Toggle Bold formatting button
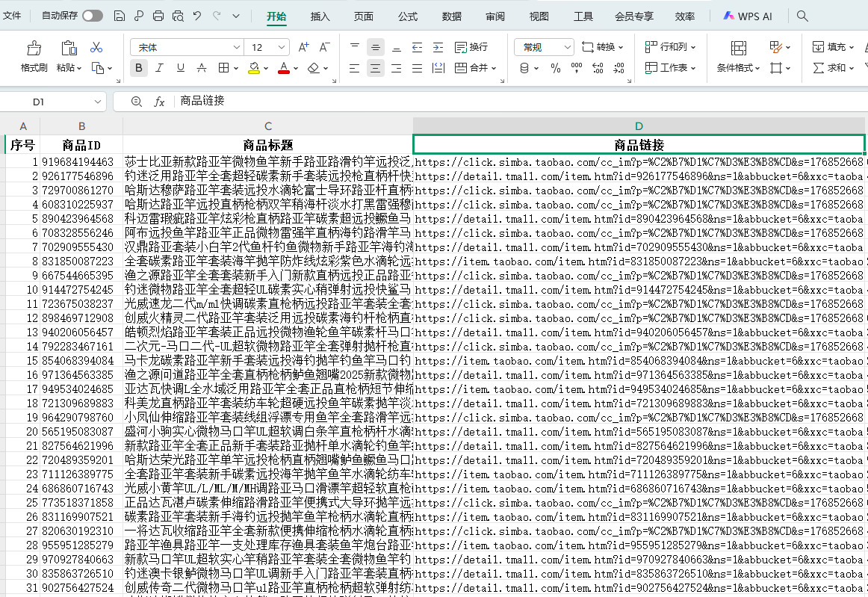This screenshot has width=868, height=597. 139,68
